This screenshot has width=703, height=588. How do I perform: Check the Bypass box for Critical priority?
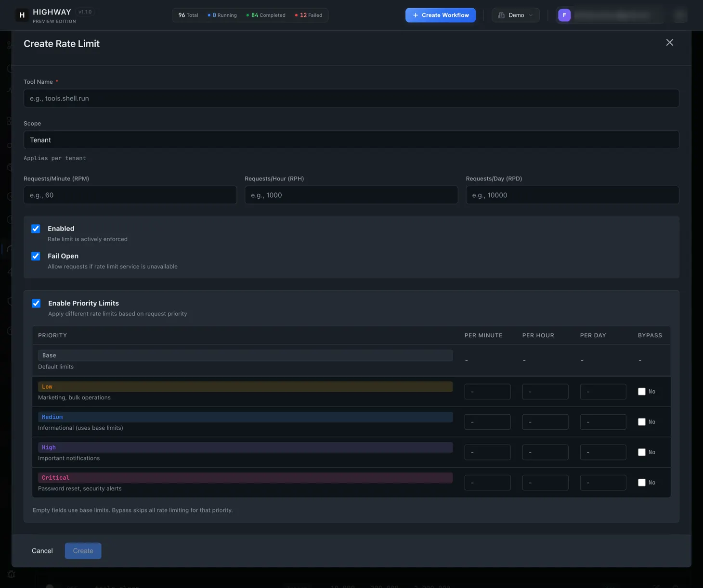(x=641, y=483)
